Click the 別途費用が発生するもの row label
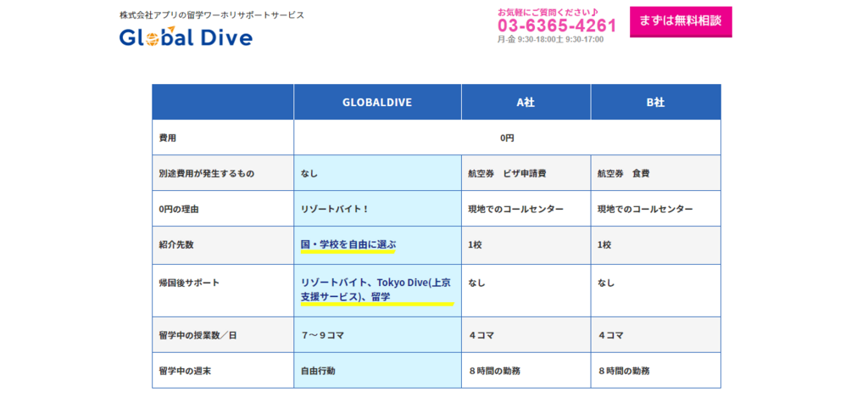 click(x=206, y=173)
